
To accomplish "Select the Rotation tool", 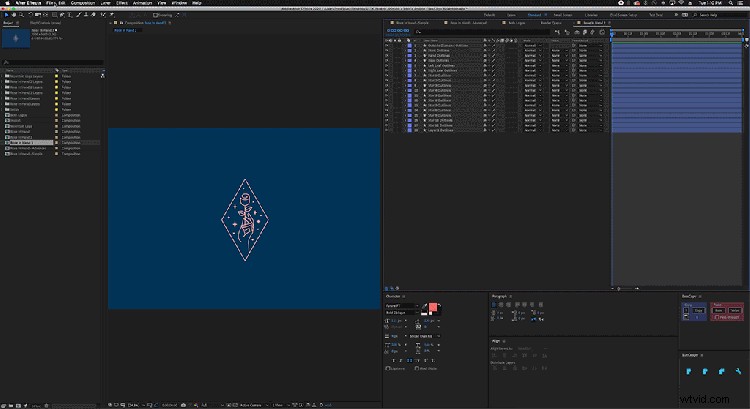I will [x=30, y=15].
